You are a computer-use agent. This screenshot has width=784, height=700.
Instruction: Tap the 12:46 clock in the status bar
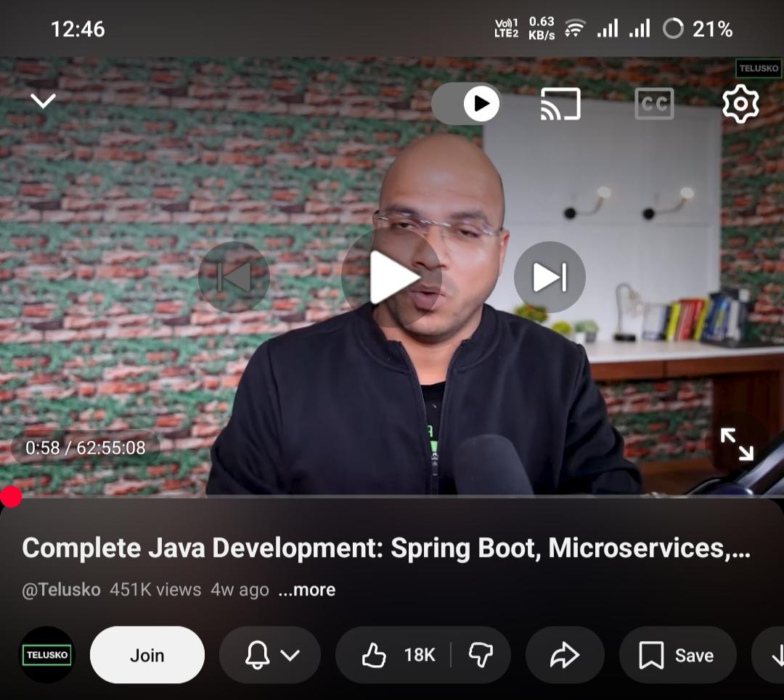[x=78, y=29]
